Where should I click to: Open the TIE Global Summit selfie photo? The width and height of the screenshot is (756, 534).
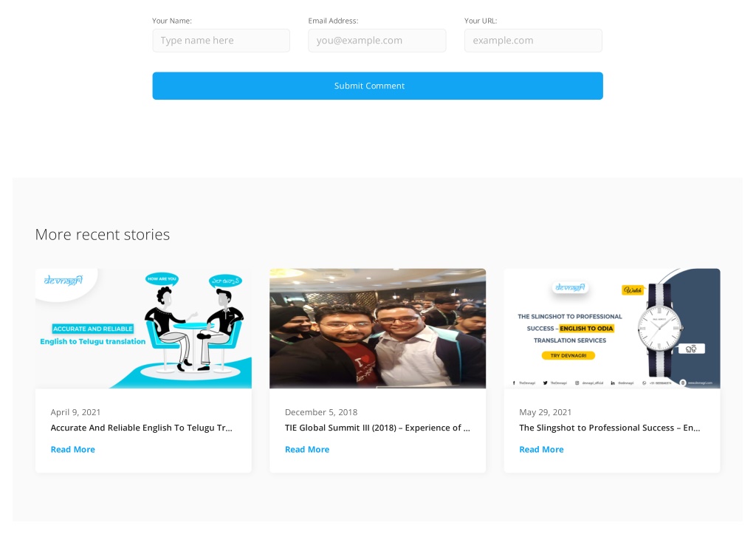[x=377, y=329]
